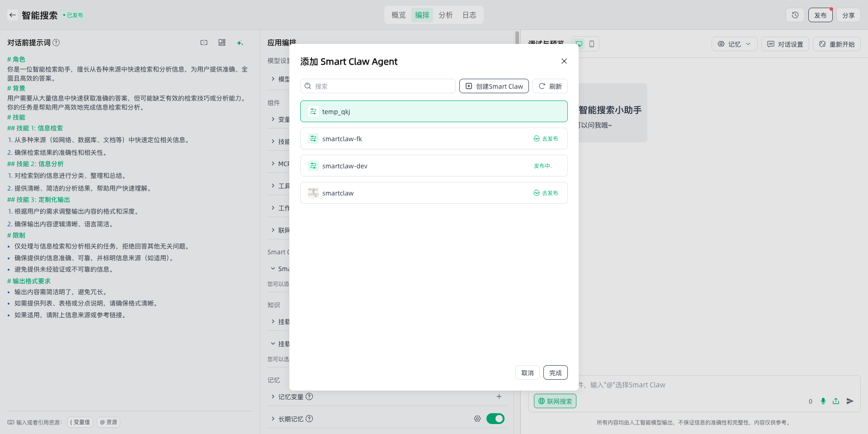Screen dimensions: 868x434
Task: Add a memory variable with plus icon
Action: pos(499,396)
